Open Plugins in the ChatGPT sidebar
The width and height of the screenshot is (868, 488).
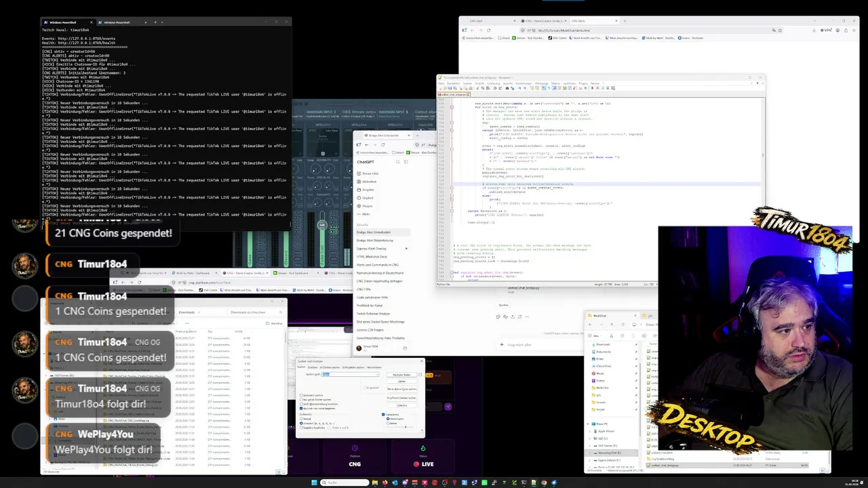pos(367,206)
